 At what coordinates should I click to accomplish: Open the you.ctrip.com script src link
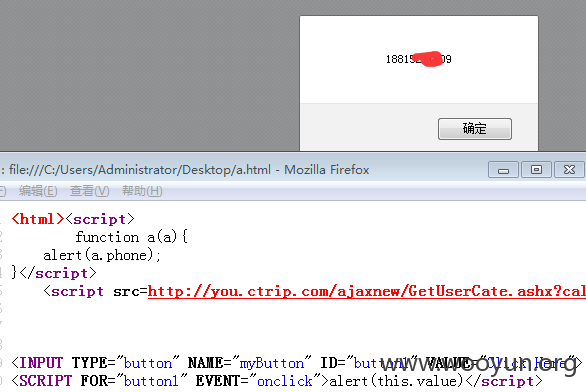tap(367, 291)
